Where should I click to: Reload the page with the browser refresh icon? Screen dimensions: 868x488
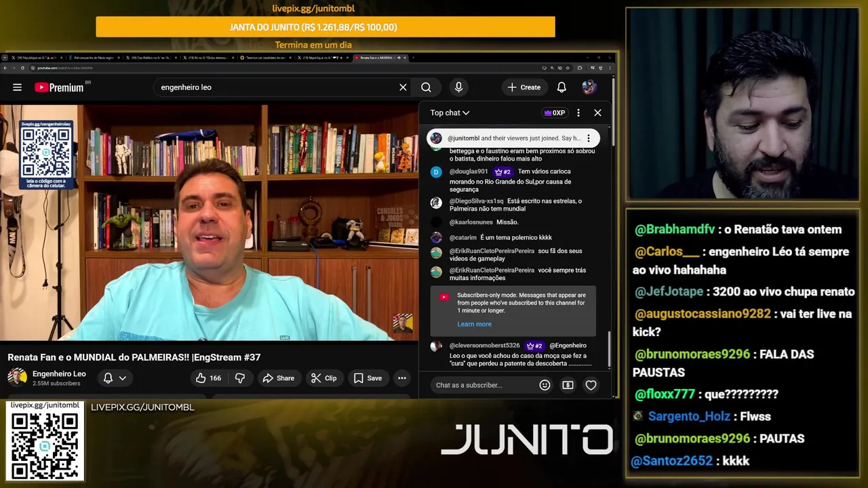tap(22, 68)
